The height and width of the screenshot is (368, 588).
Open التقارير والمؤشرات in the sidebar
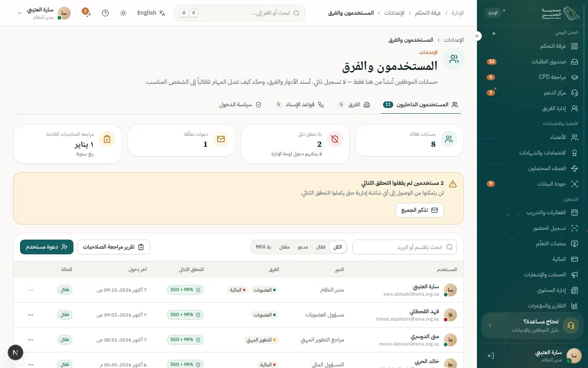coord(532,306)
